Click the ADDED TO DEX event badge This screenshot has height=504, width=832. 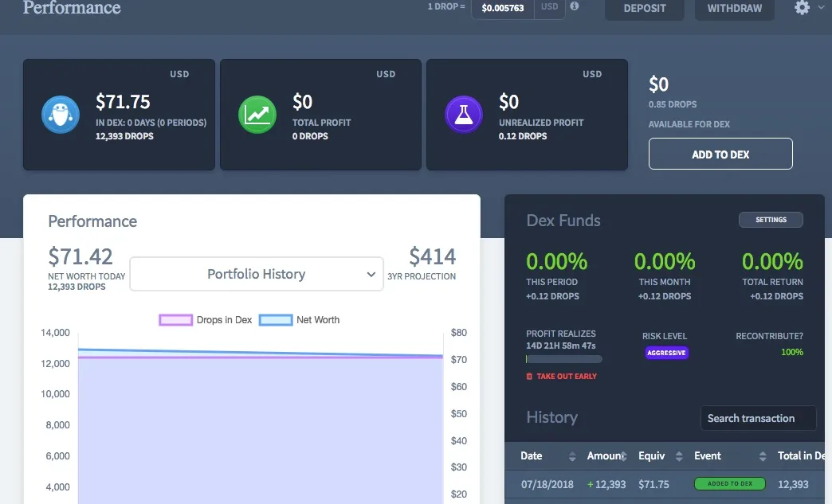click(730, 484)
